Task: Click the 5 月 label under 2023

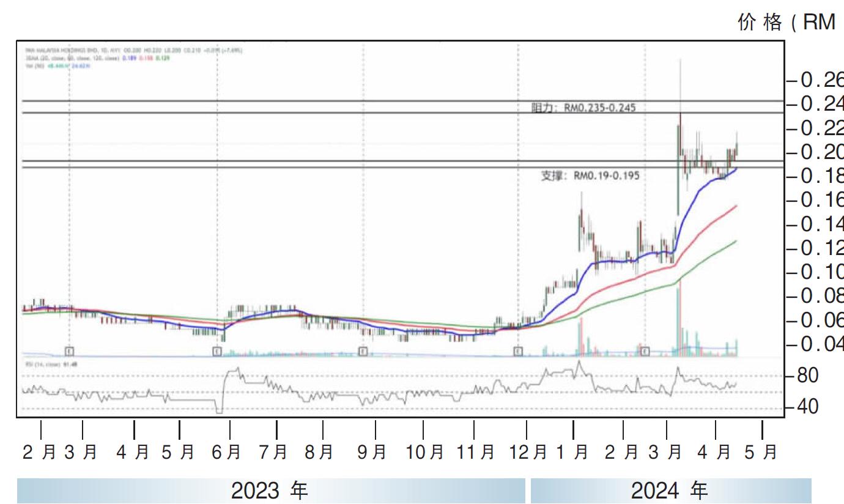Action: click(178, 453)
